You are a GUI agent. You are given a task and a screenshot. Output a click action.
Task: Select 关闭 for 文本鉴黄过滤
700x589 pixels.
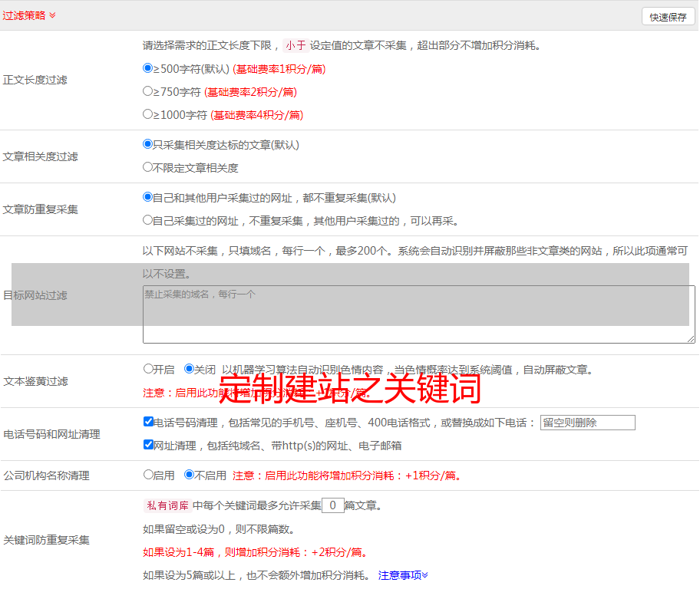click(189, 369)
